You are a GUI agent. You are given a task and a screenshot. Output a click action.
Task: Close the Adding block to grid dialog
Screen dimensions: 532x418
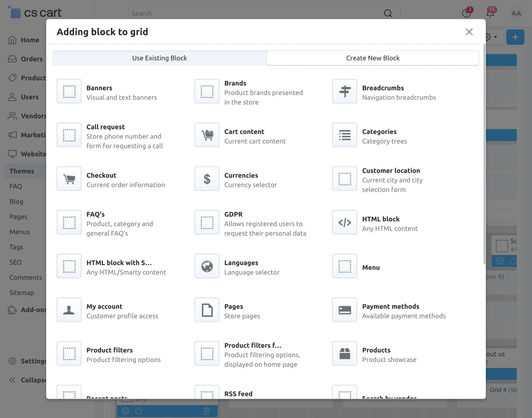[469, 32]
